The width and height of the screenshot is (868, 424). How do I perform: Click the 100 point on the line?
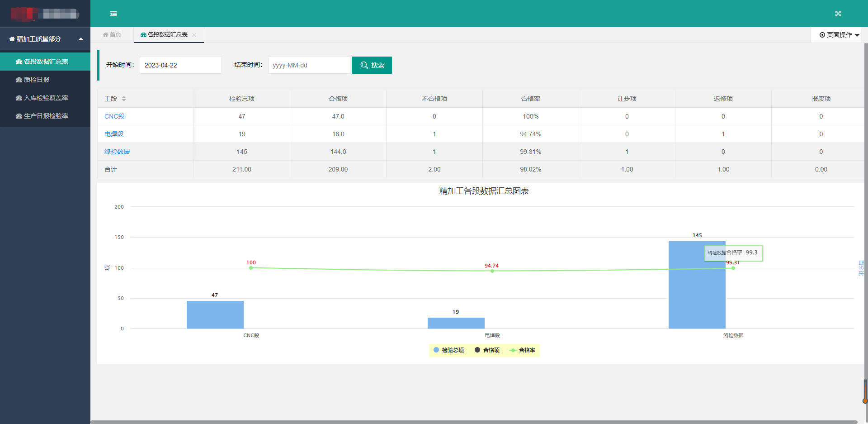tap(251, 268)
